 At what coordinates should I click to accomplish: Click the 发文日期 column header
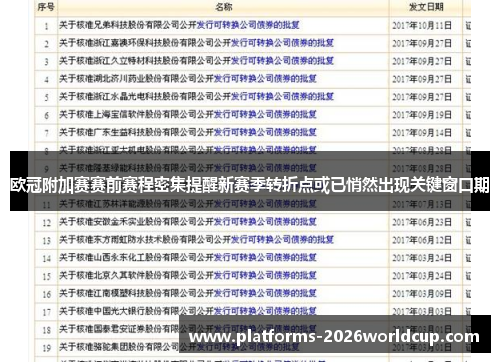tap(426, 7)
